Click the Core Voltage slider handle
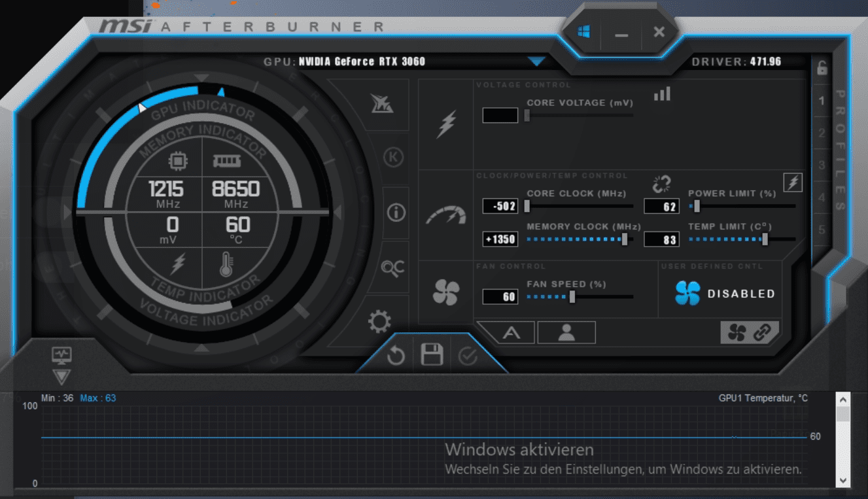 527,115
